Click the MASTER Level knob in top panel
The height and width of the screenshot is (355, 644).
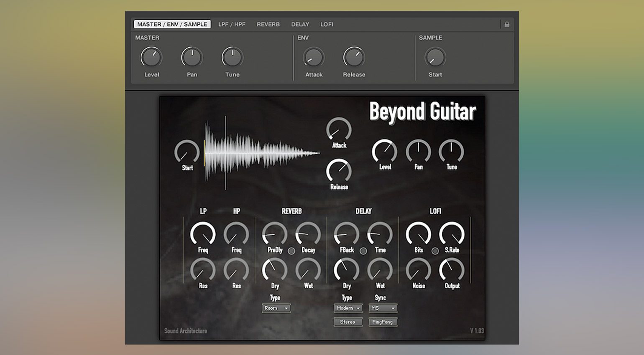click(x=151, y=57)
